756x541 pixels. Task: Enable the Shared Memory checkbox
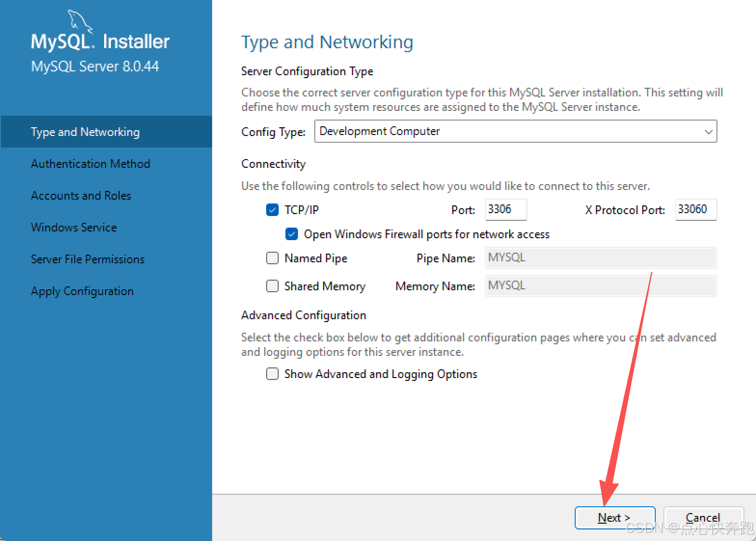272,286
